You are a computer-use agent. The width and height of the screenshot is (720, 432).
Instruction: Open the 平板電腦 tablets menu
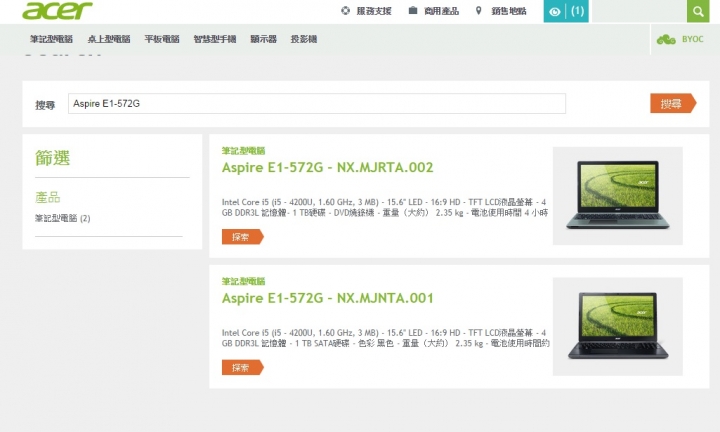pyautogui.click(x=162, y=39)
